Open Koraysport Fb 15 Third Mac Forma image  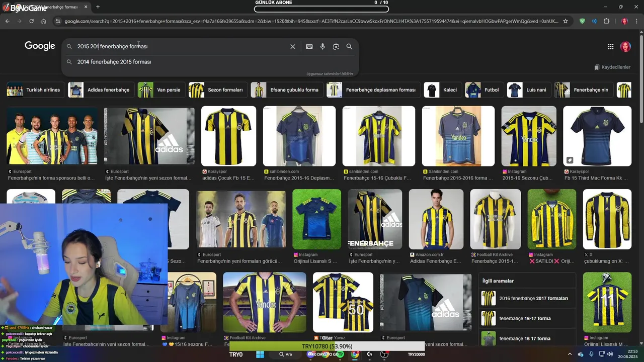pos(597,136)
